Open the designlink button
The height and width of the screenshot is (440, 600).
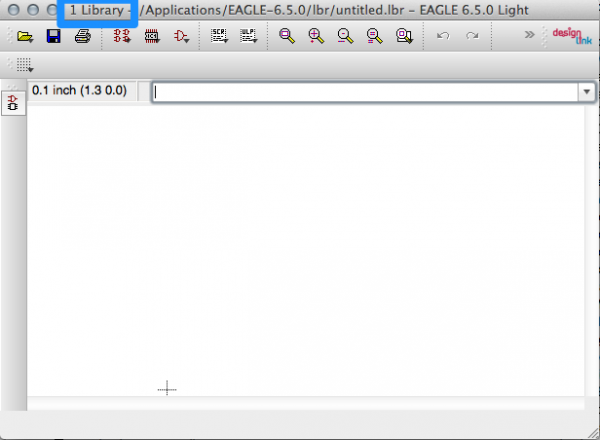coord(566,36)
